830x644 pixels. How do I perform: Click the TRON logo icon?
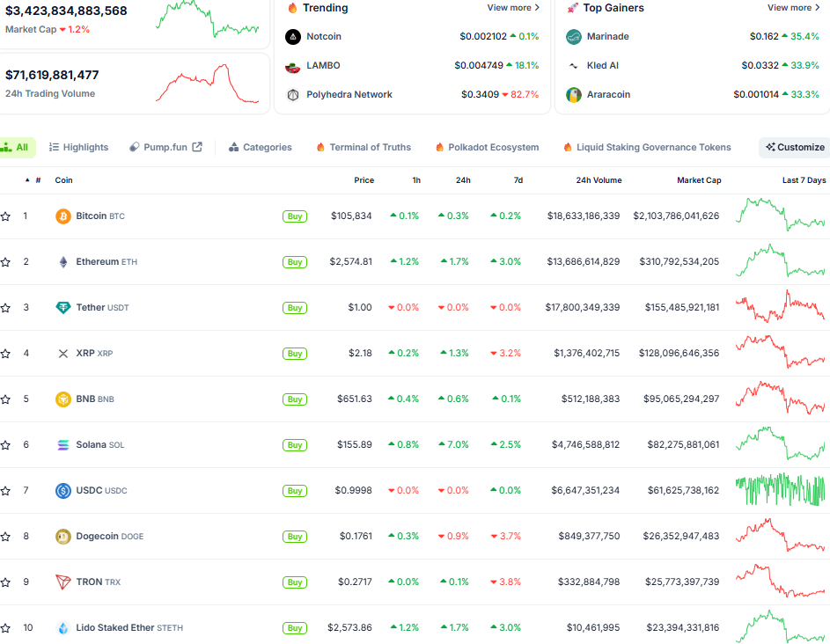pyautogui.click(x=63, y=582)
